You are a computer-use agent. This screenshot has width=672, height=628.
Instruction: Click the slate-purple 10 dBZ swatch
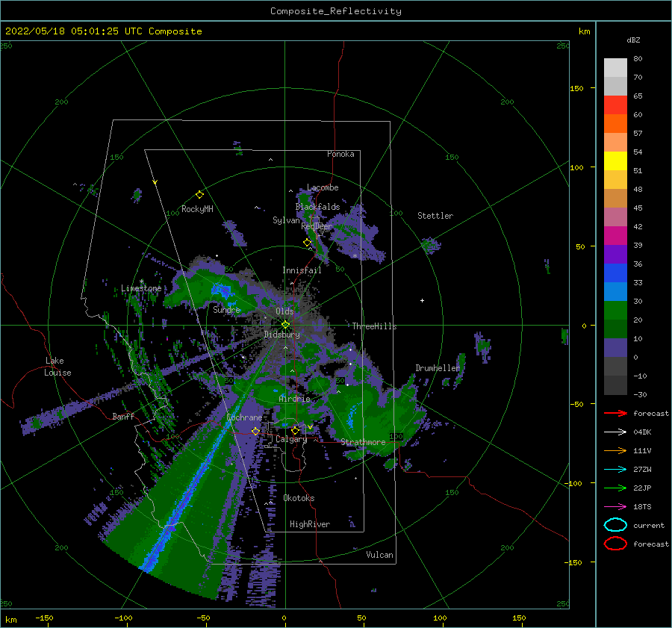tap(615, 348)
